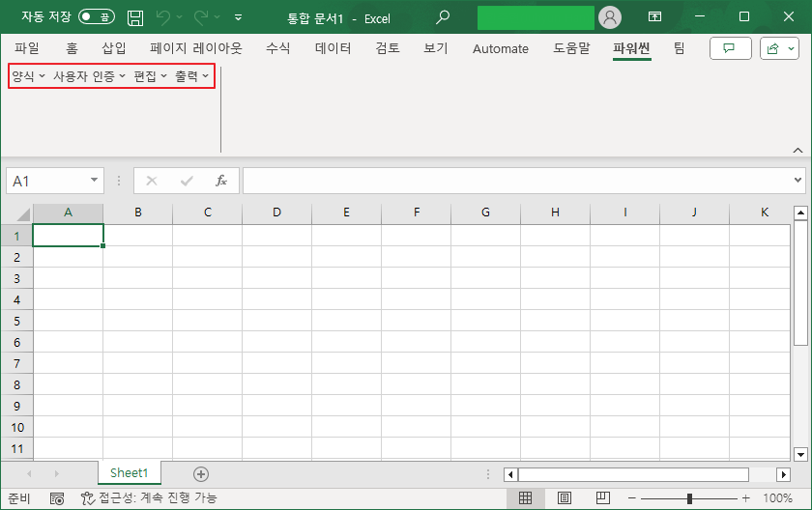
Task: Click the Search magnifier icon
Action: 443,17
